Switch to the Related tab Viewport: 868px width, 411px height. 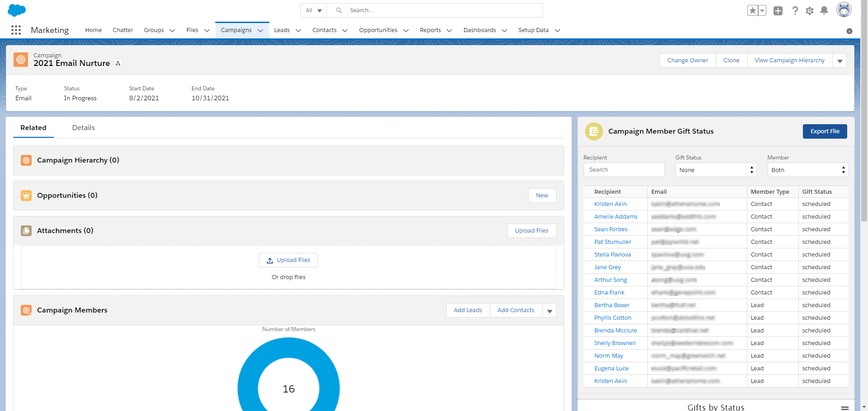(33, 128)
